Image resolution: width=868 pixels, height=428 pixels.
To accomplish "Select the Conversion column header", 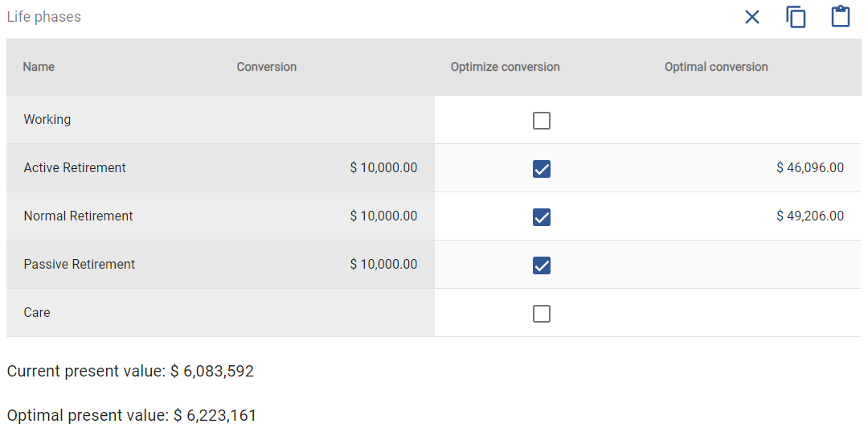I will [x=267, y=67].
